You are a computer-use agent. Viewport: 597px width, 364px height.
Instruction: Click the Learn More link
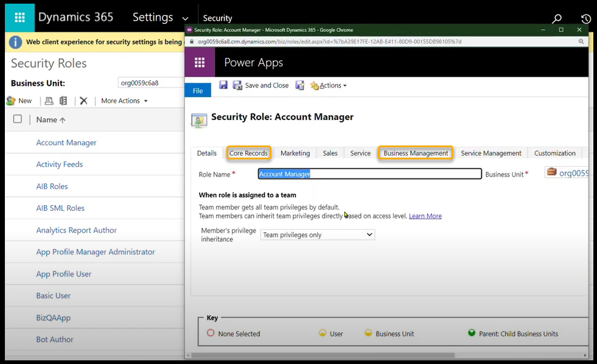(425, 216)
